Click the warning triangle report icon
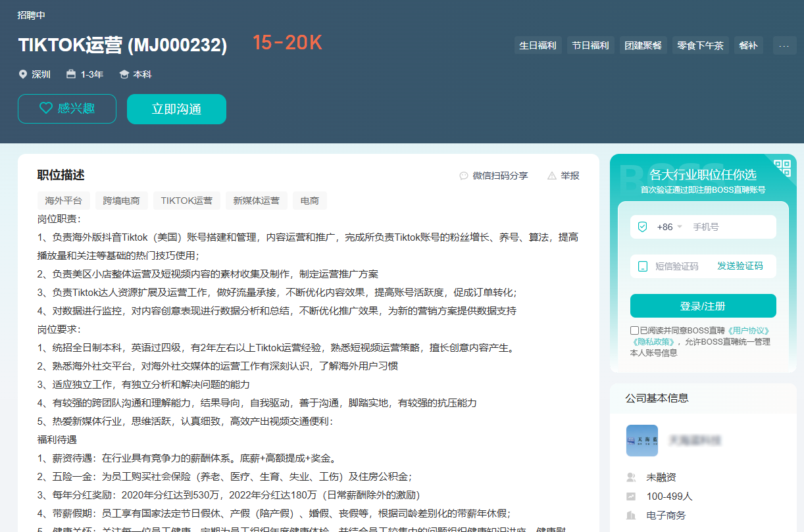The width and height of the screenshot is (804, 532). pos(551,176)
